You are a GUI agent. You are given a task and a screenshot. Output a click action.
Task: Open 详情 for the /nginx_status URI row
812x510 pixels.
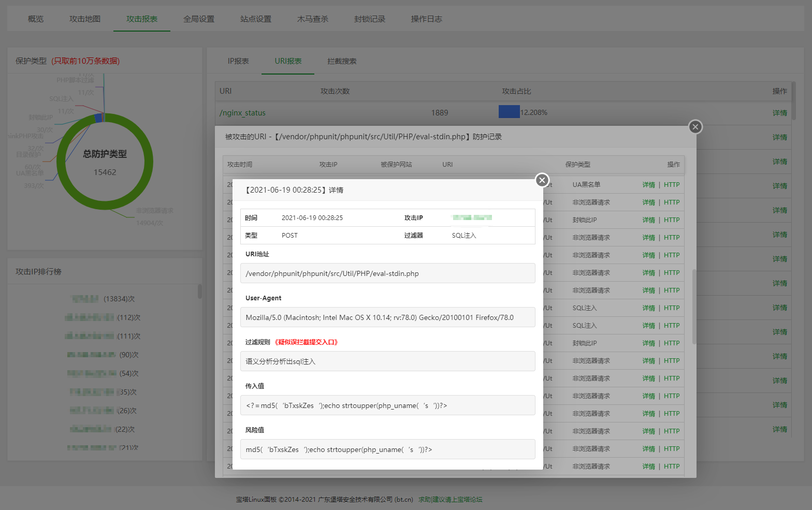point(779,113)
